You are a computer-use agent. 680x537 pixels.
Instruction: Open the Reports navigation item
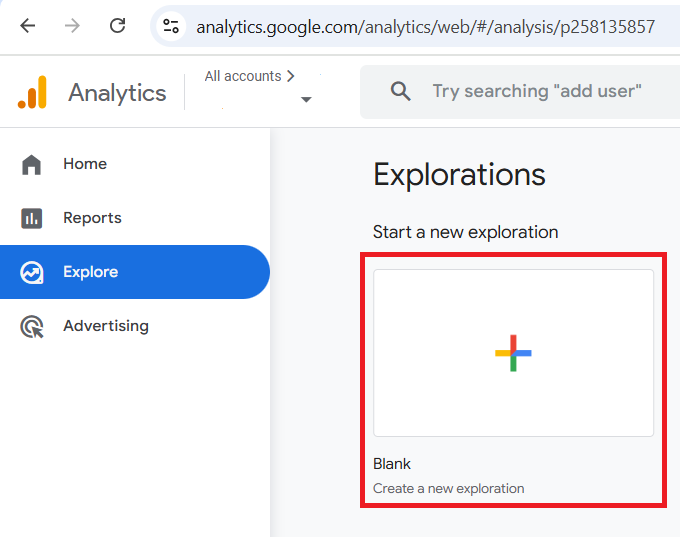tap(92, 218)
